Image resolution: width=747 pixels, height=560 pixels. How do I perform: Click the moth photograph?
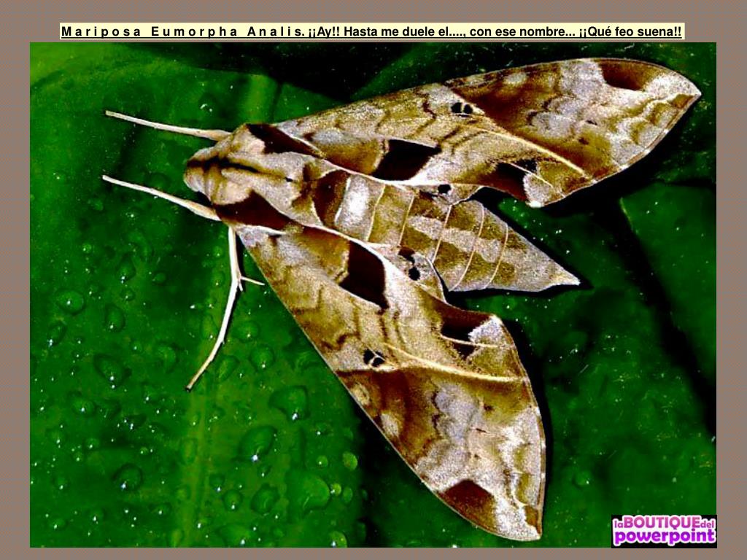tap(373, 295)
